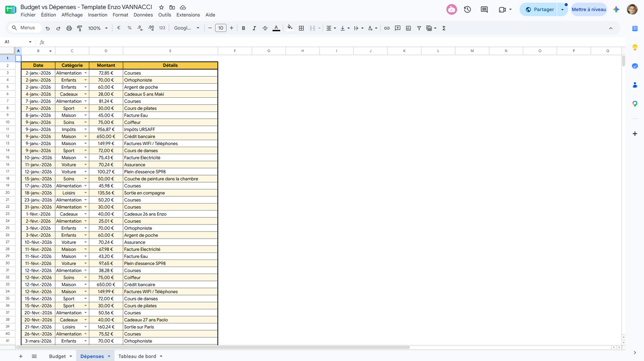Collapse the toolbar with the chevron

(611, 28)
